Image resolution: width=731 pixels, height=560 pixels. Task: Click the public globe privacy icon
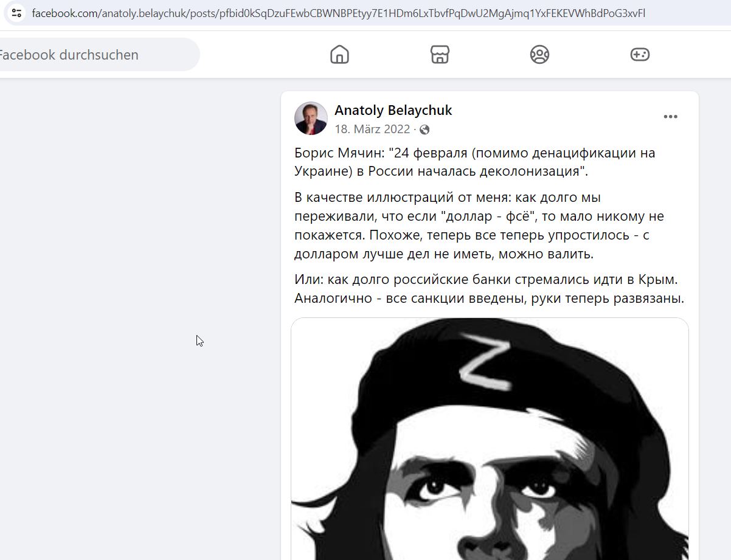coord(424,130)
